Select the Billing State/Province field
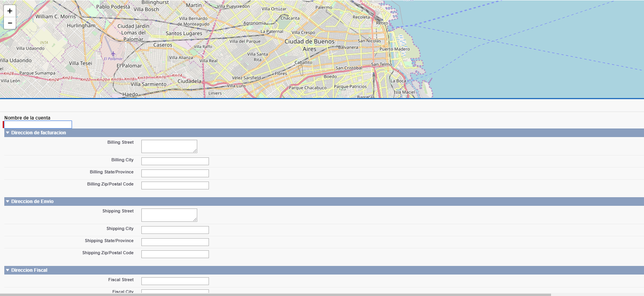Viewport: 644px width, 296px height. pos(175,173)
